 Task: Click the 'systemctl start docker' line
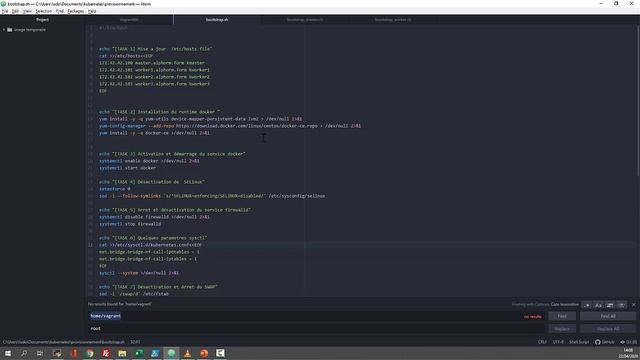coord(127,168)
